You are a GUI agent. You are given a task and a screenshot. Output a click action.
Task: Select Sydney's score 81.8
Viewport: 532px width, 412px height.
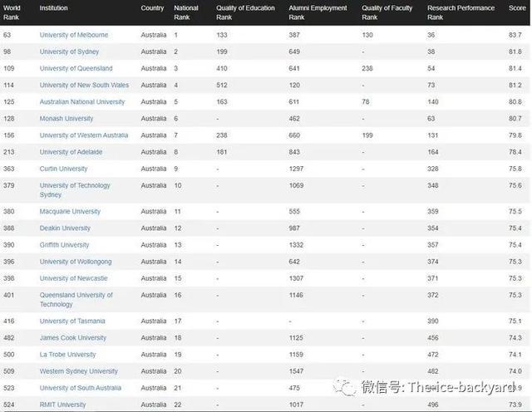pos(515,51)
